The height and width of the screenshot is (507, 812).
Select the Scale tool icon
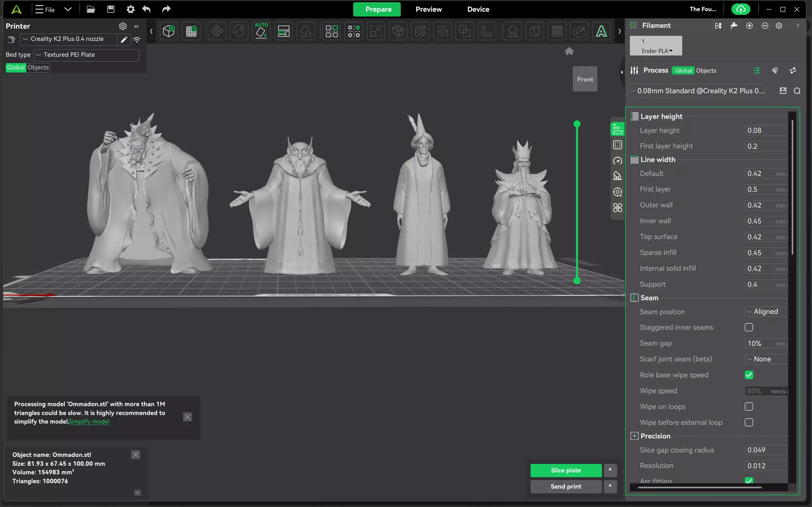376,31
